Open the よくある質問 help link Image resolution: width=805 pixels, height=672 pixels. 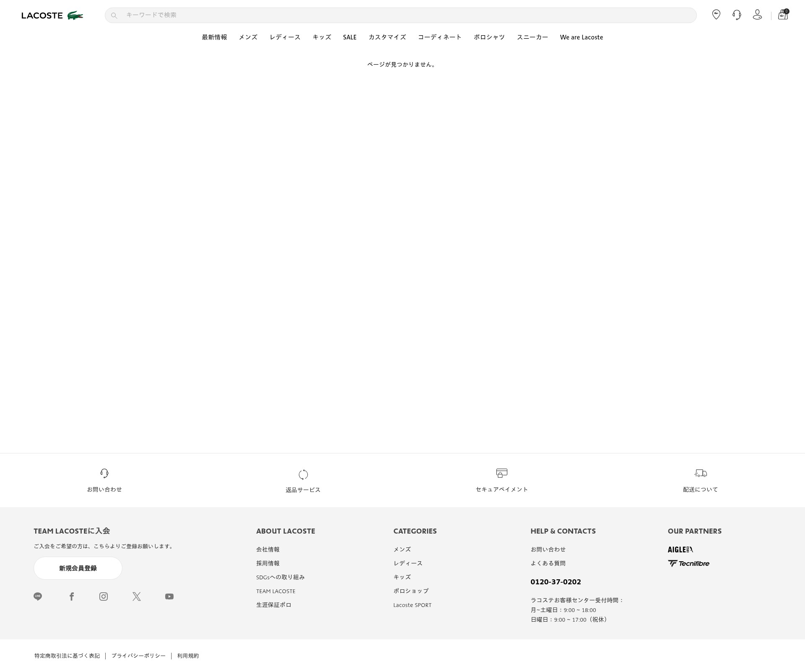pyautogui.click(x=548, y=563)
